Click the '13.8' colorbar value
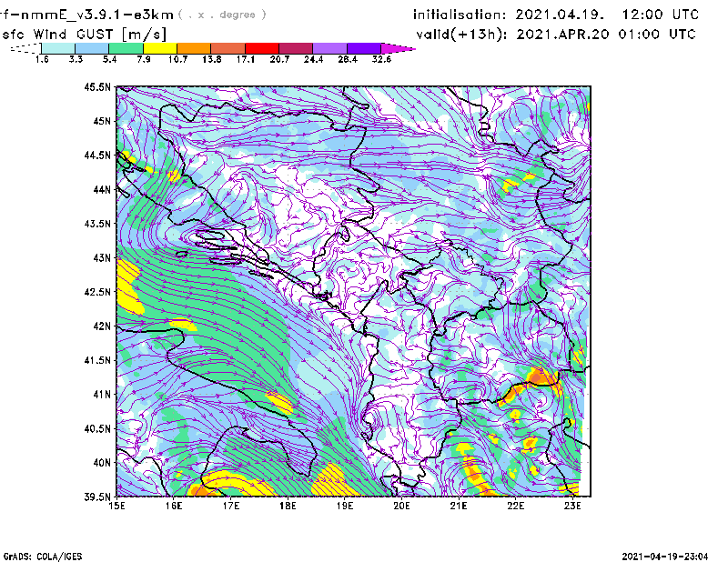728x562 pixels. (x=212, y=59)
